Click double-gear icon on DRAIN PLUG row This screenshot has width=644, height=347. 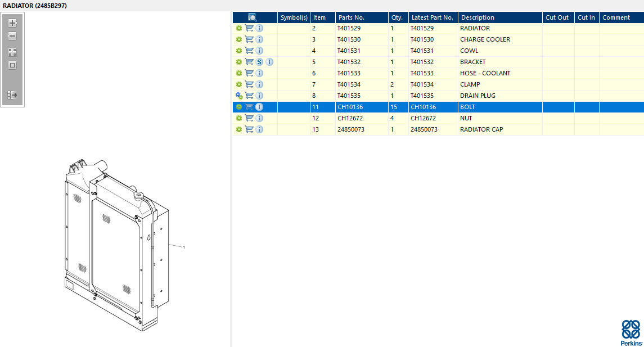pos(239,96)
